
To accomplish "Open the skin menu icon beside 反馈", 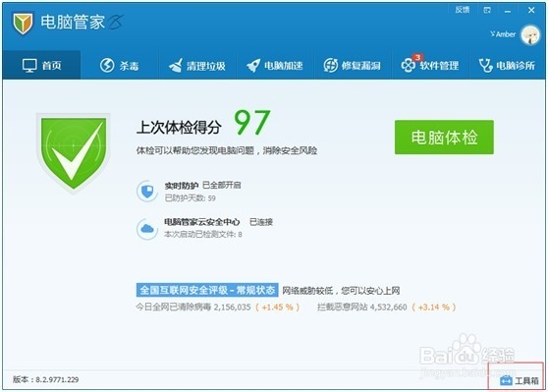I will pyautogui.click(x=487, y=10).
